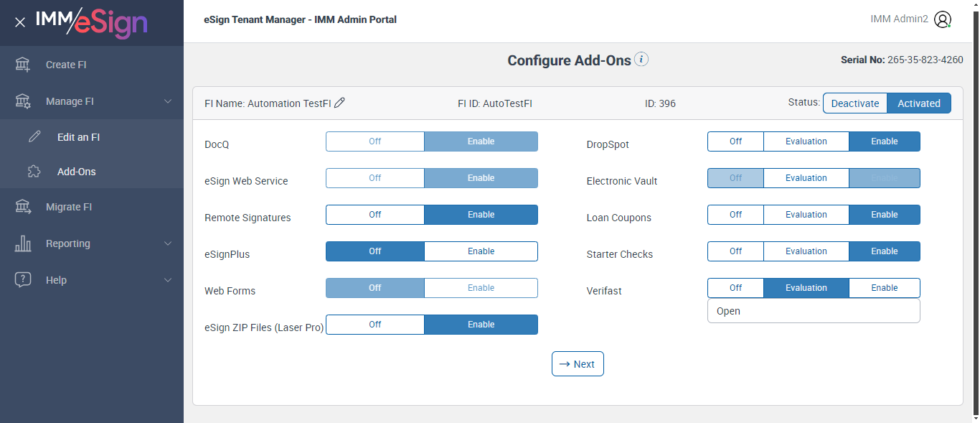Collapse the Manage FI chevron

pyautogui.click(x=168, y=101)
